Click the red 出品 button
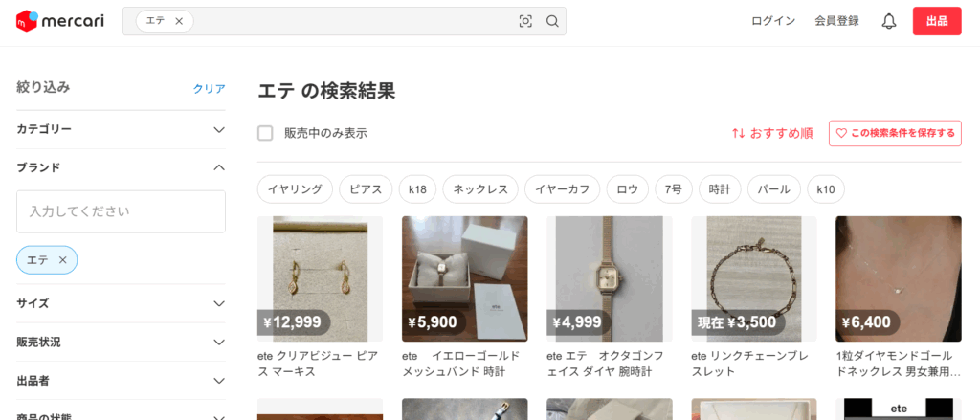980x420 pixels. point(936,21)
